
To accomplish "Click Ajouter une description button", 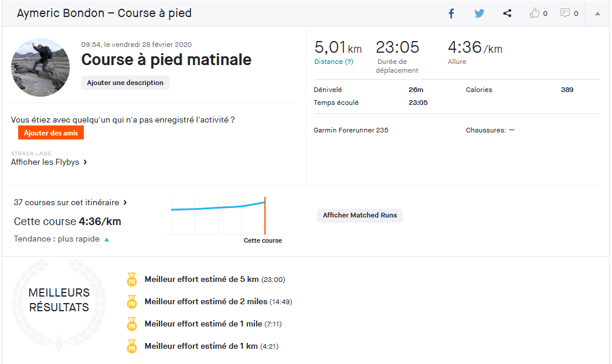I will [125, 83].
